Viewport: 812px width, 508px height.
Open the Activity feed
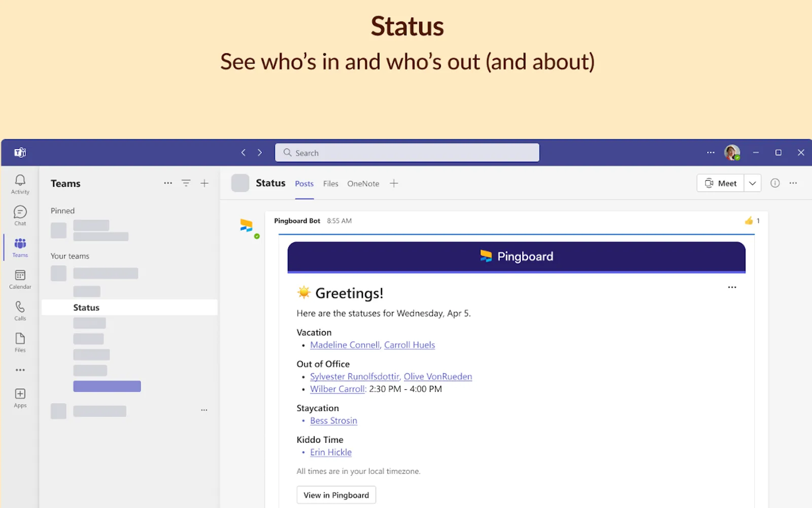coord(20,184)
